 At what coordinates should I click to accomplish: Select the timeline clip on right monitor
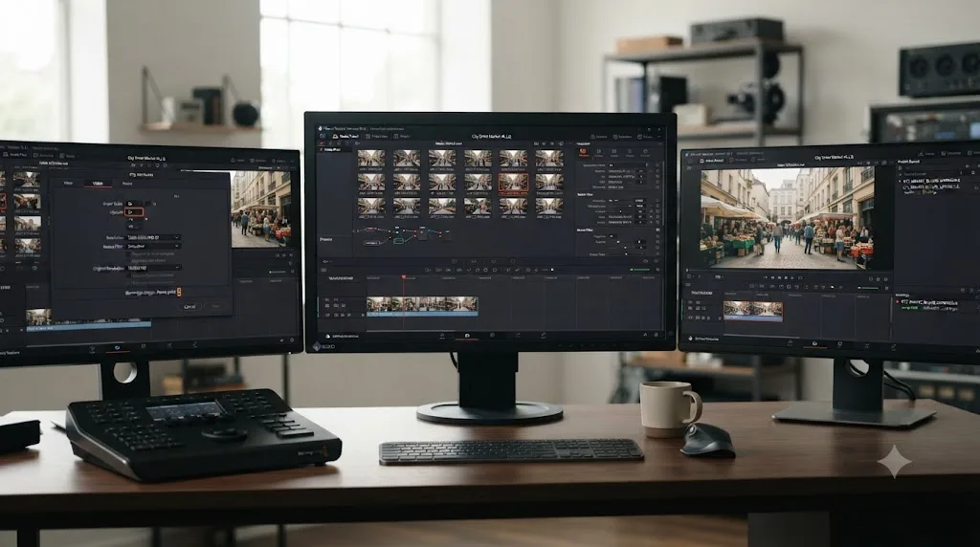pos(753,312)
